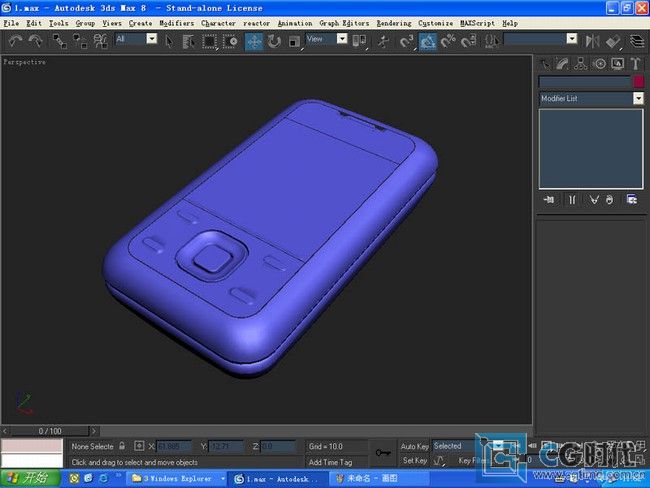The image size is (650, 488).
Task: Click the Redo arrow icon
Action: (36, 41)
